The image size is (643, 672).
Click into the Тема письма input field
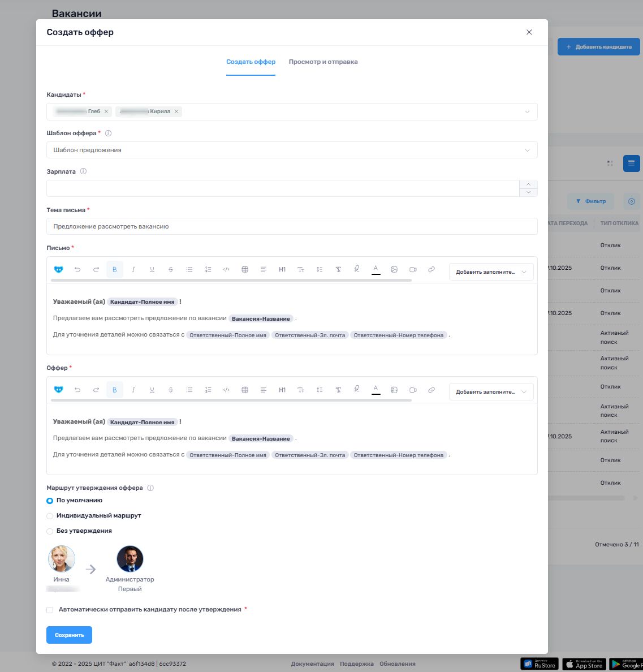point(291,227)
